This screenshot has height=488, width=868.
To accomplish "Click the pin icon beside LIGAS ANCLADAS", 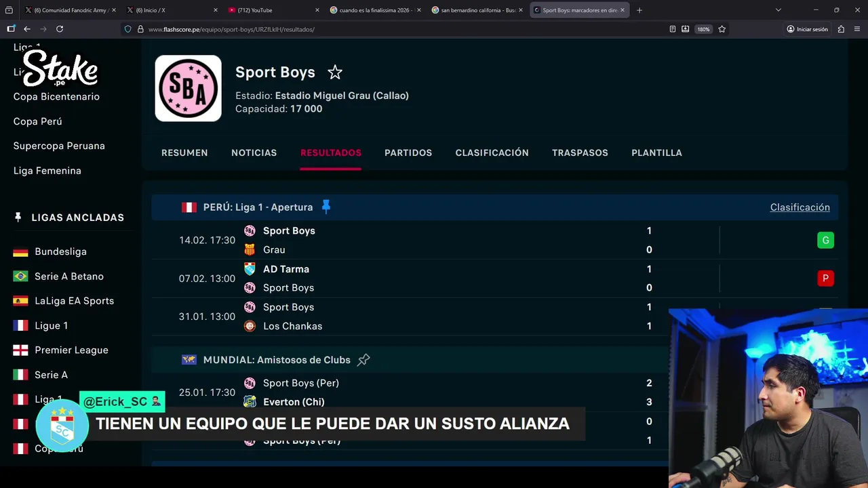I will pyautogui.click(x=18, y=217).
